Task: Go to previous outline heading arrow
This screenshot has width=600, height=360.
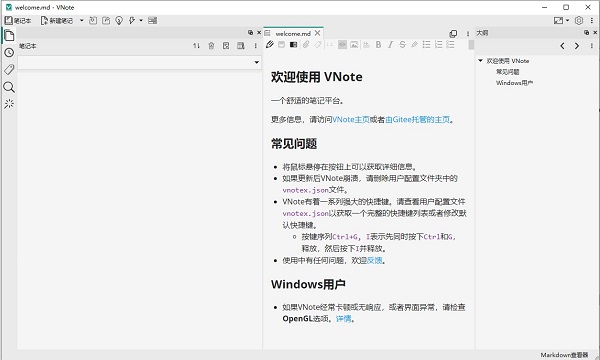Action: [562, 46]
